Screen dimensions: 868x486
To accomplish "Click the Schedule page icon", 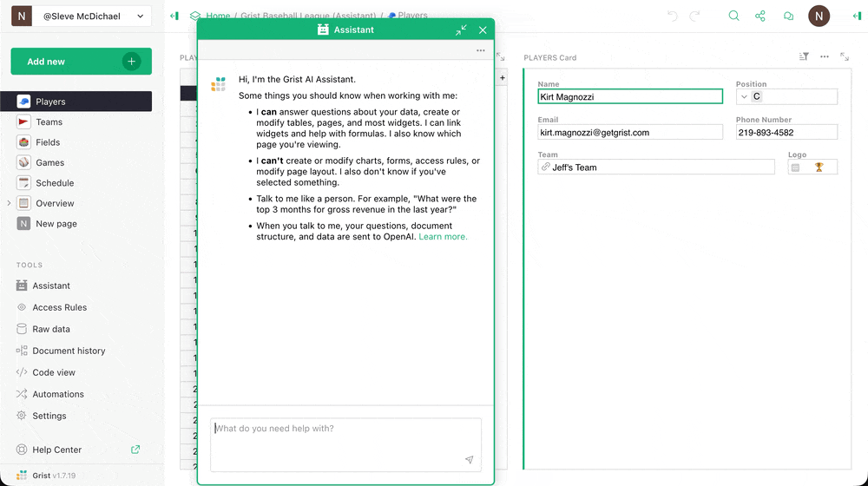I will 23,183.
